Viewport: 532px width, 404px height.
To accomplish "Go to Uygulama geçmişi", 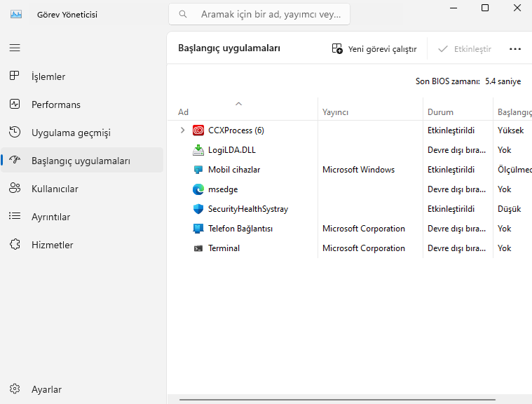I will [x=70, y=133].
